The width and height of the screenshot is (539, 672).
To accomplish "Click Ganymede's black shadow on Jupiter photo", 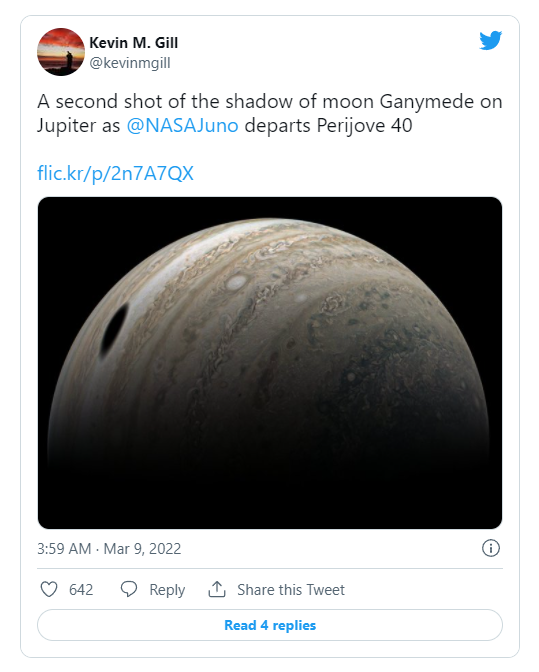I will click(114, 330).
